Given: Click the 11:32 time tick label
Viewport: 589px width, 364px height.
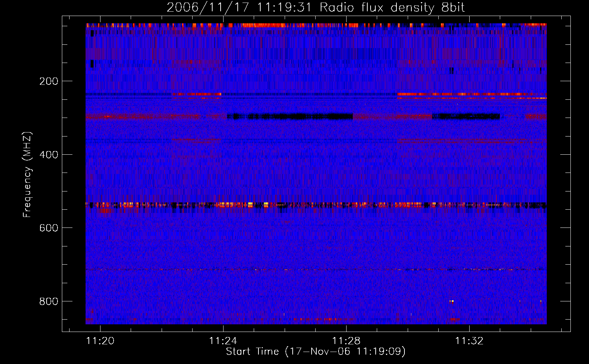Looking at the screenshot, I should click(x=470, y=341).
